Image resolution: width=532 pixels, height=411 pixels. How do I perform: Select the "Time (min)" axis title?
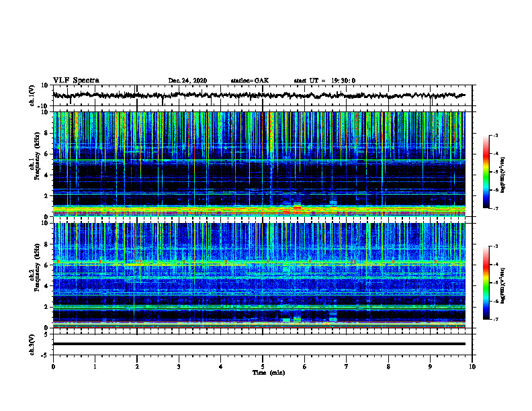[x=269, y=373]
